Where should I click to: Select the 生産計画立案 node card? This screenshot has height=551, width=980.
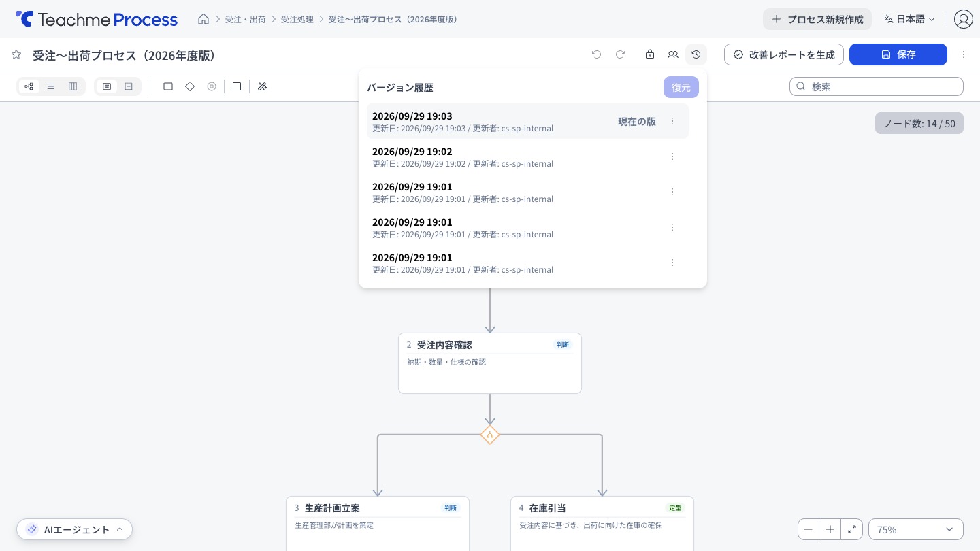[378, 523]
